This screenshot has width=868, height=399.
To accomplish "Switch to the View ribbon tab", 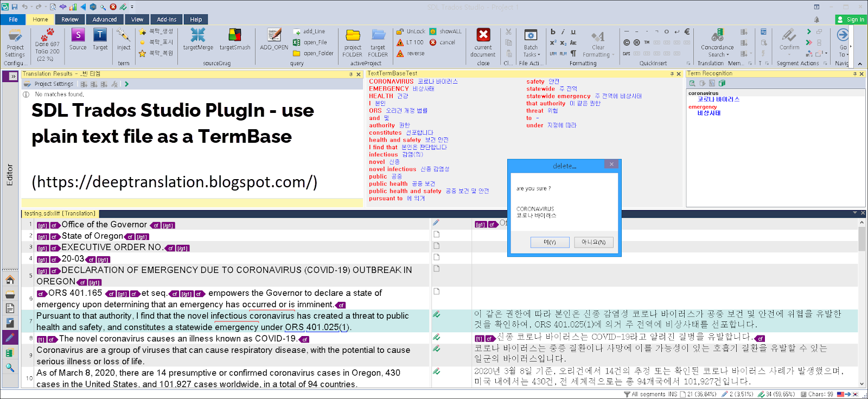I will (137, 20).
